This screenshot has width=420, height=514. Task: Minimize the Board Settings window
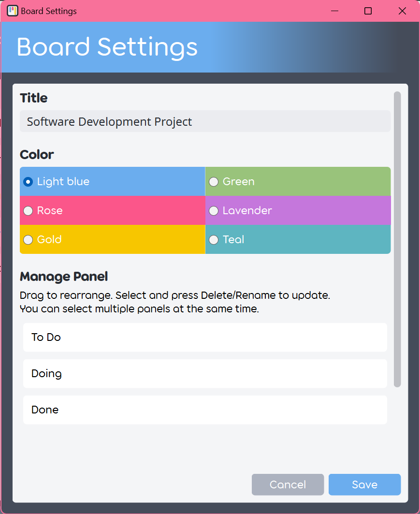tap(334, 11)
